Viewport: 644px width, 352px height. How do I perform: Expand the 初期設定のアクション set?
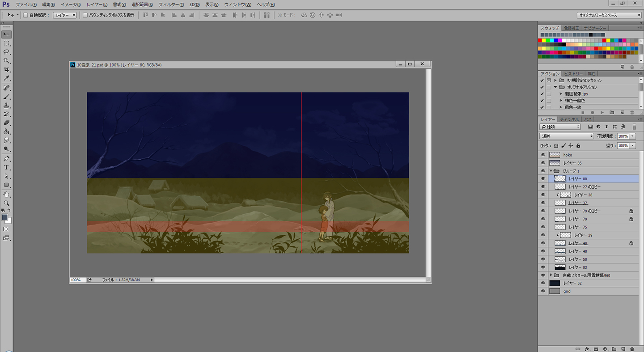click(x=555, y=81)
